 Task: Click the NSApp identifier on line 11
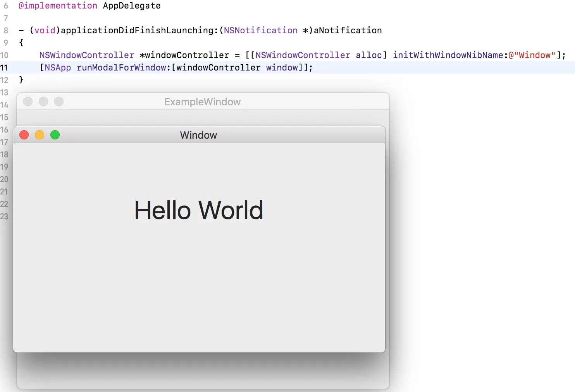click(x=58, y=67)
